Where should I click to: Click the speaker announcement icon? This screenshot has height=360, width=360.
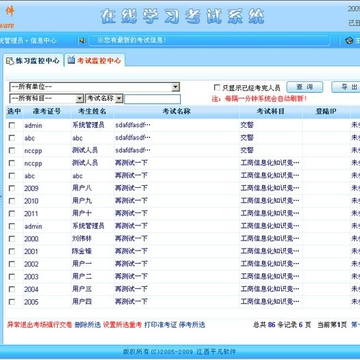click(x=82, y=41)
